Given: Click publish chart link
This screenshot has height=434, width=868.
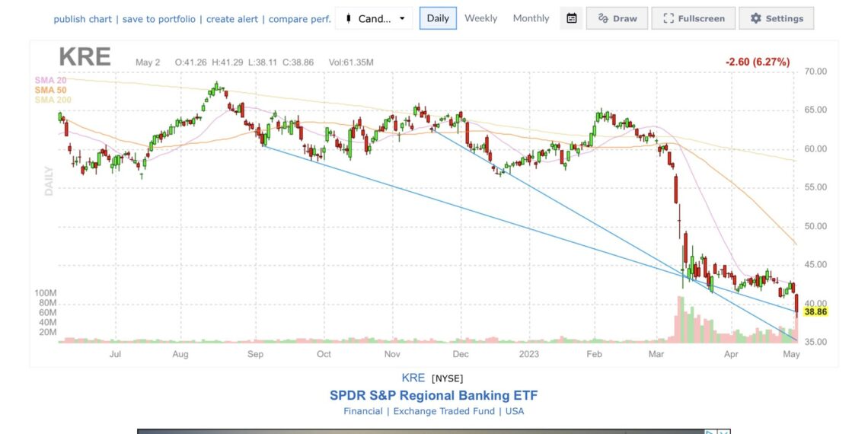Looking at the screenshot, I should 82,19.
